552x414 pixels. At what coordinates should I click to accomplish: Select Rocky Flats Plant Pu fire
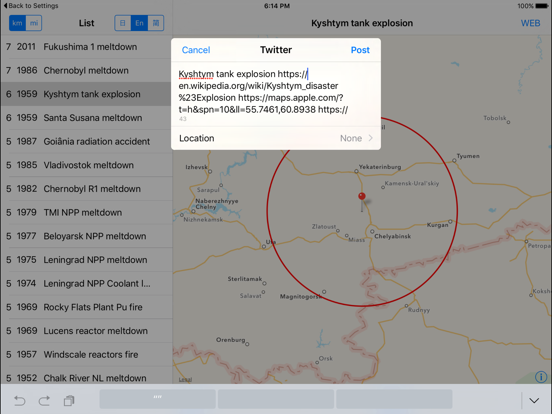86,307
